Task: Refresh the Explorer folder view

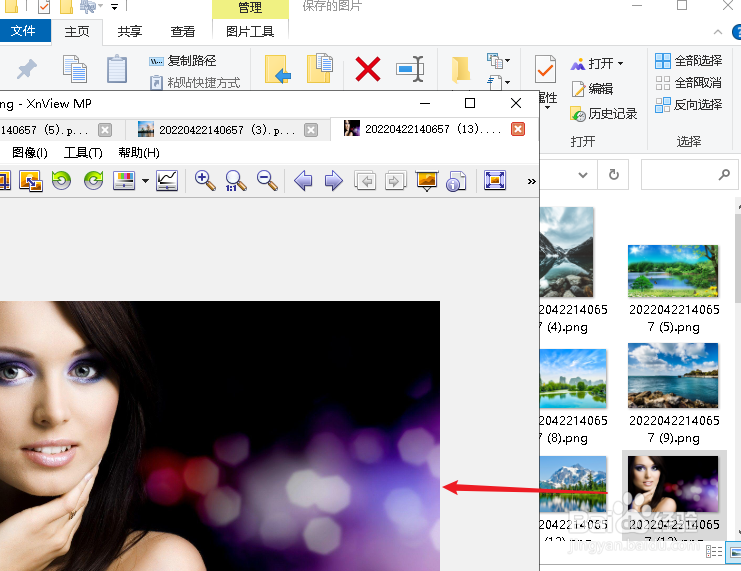Action: [613, 175]
